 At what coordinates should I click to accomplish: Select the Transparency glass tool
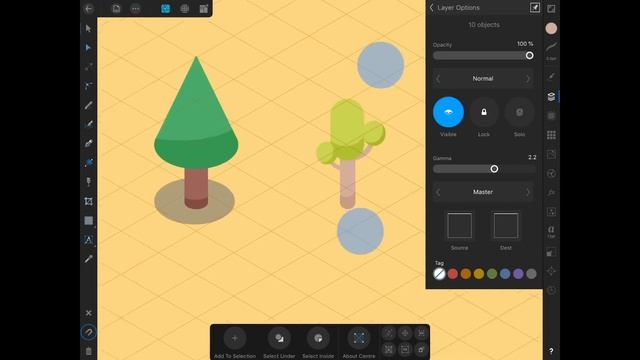click(88, 182)
